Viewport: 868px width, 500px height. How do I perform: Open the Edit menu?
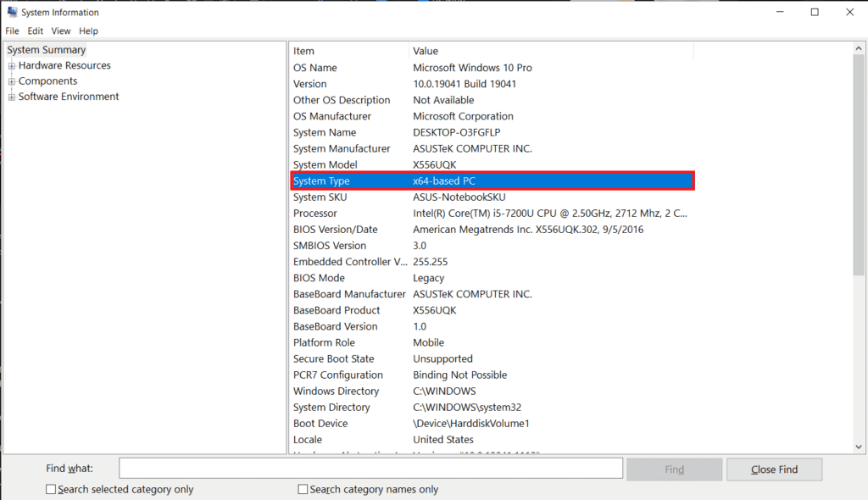(35, 31)
